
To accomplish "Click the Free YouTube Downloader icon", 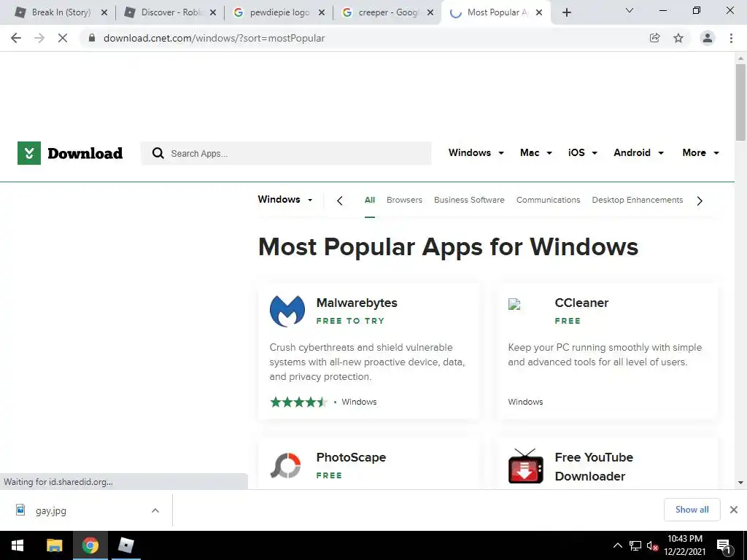I will (x=526, y=466).
